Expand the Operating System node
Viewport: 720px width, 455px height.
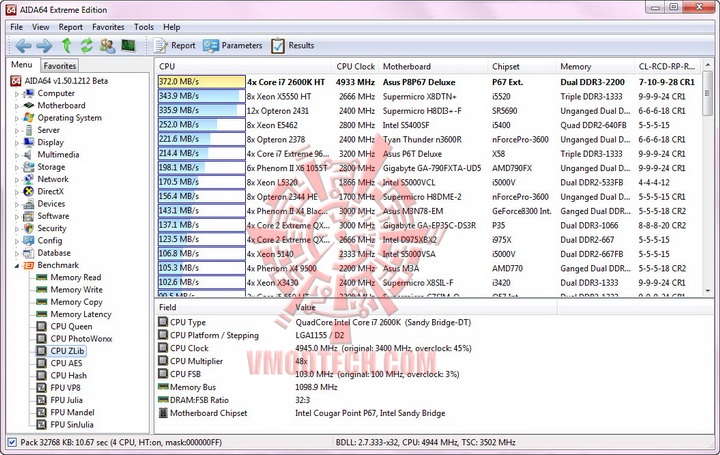[x=17, y=118]
